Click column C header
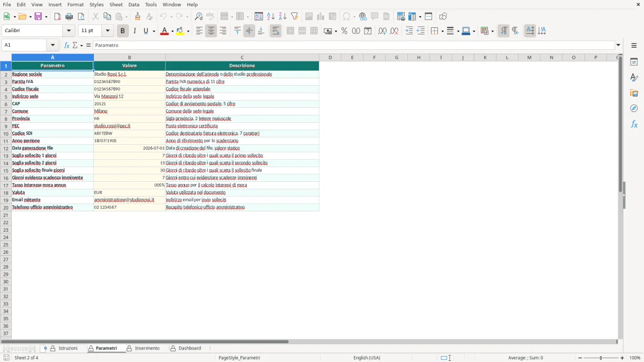644x362 pixels. tap(242, 57)
